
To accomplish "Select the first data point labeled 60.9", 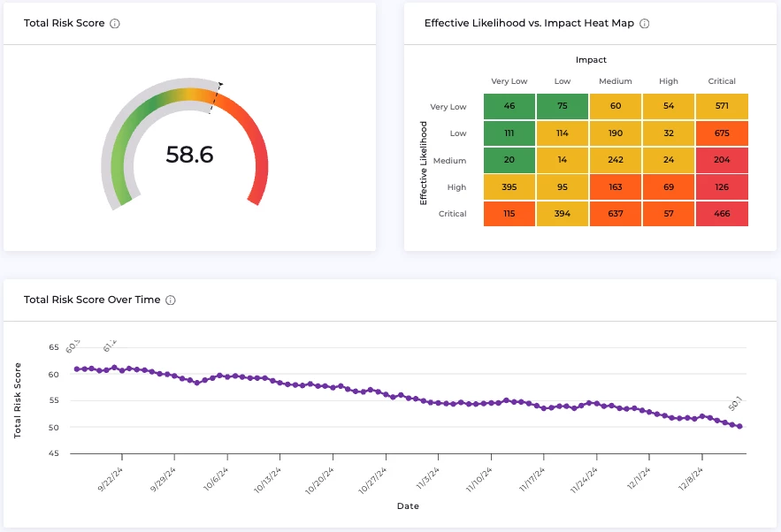I will pyautogui.click(x=77, y=368).
